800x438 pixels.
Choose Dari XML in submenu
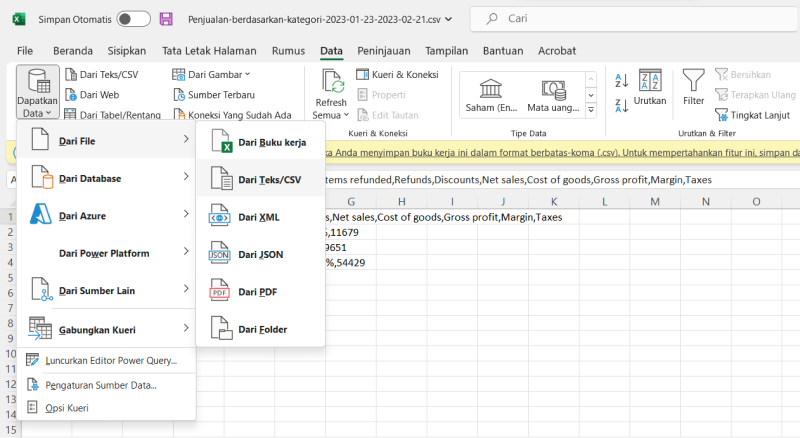pos(261,217)
